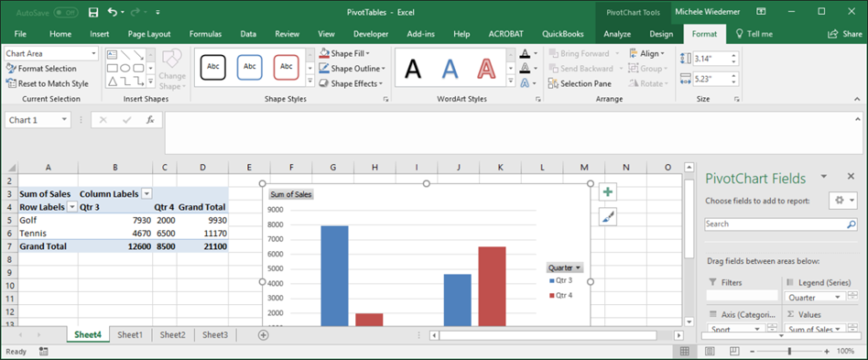Click Reset to Match Style
Viewport: 868px width, 360px height.
click(x=48, y=83)
